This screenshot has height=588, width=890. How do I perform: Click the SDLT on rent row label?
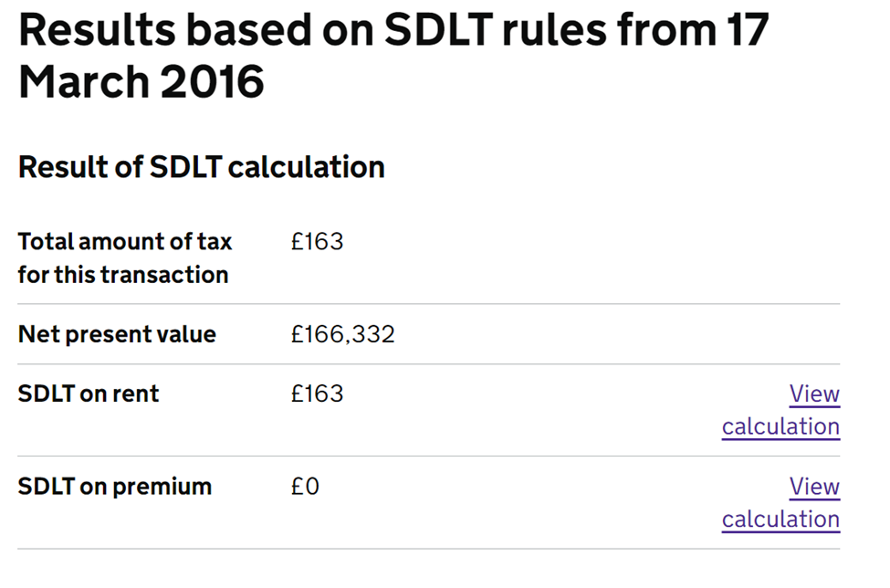tap(89, 394)
